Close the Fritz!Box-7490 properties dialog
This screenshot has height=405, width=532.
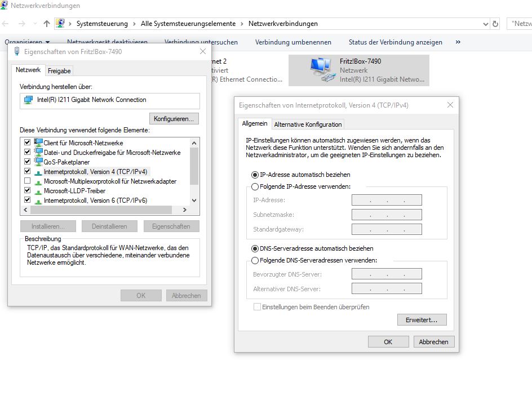tap(203, 51)
